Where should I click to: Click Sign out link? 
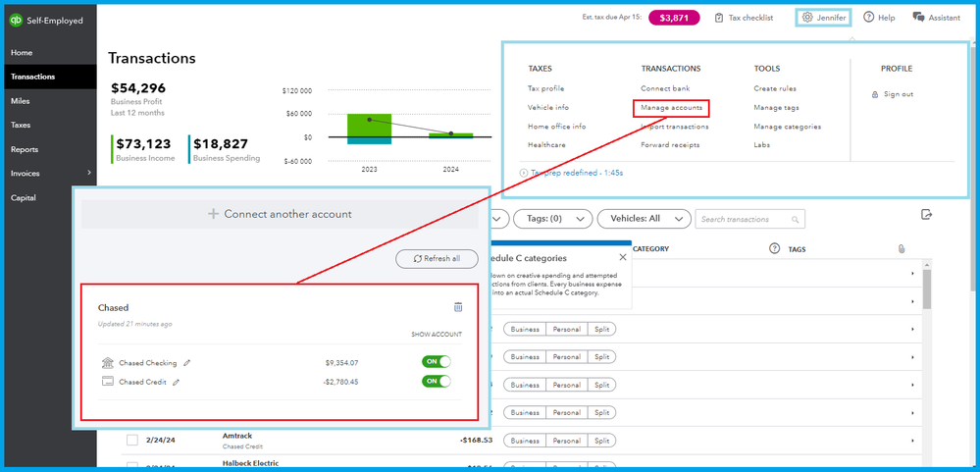coord(899,94)
